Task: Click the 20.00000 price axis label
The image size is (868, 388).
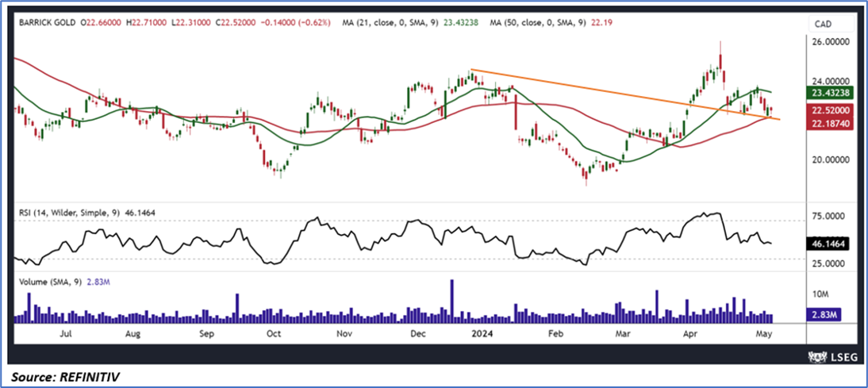Action: [x=832, y=160]
